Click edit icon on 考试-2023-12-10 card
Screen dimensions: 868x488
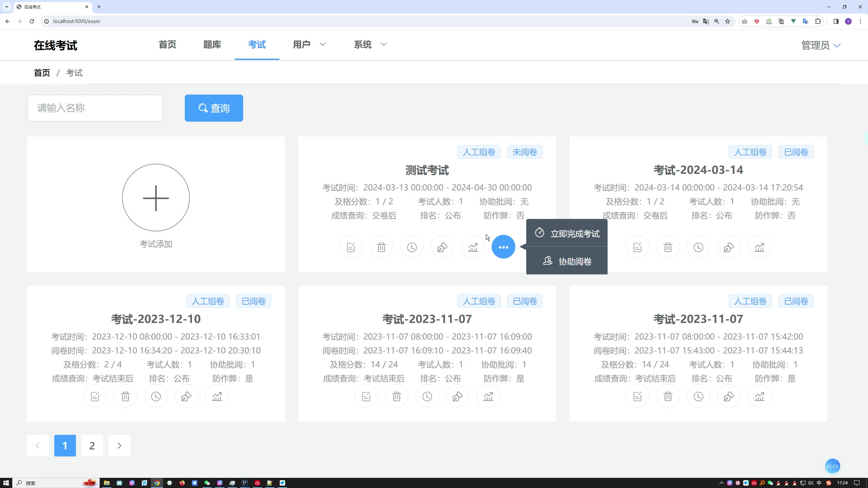[x=95, y=396]
